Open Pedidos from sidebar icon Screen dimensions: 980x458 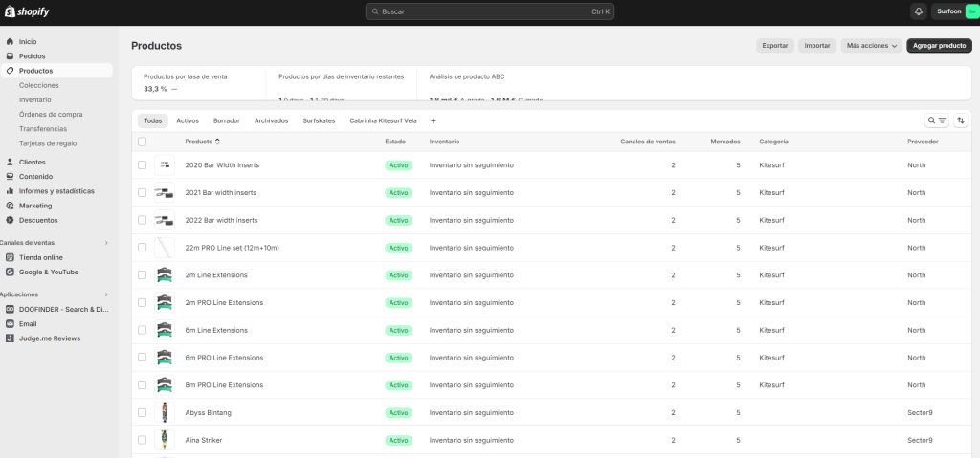(x=10, y=56)
